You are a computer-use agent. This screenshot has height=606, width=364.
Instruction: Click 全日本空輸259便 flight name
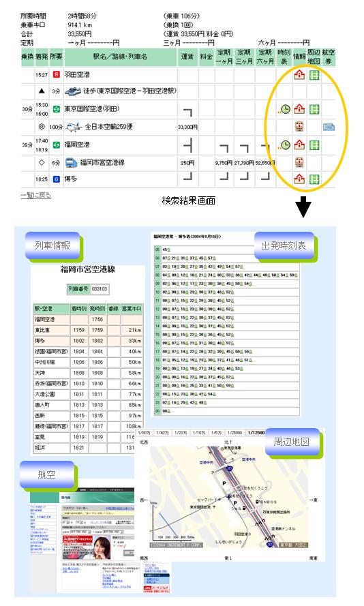click(x=109, y=127)
